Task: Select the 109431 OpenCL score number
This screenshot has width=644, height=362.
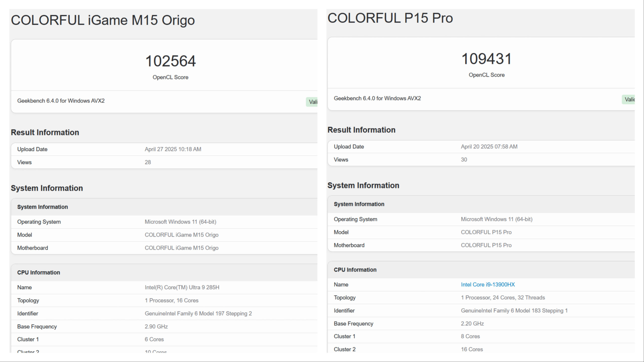Action: (x=487, y=59)
